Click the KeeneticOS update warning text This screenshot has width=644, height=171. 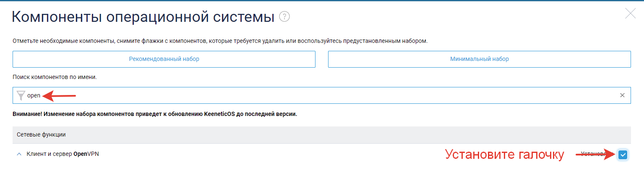click(155, 114)
